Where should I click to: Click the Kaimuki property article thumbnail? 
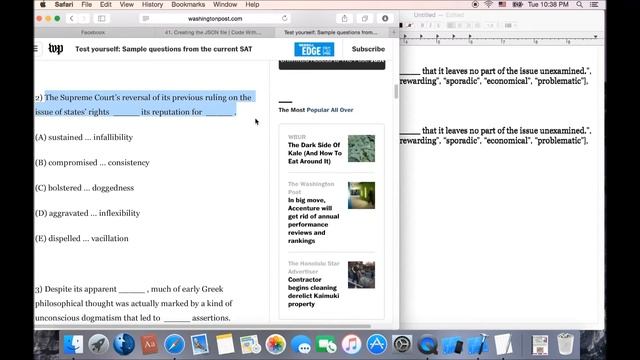[361, 275]
